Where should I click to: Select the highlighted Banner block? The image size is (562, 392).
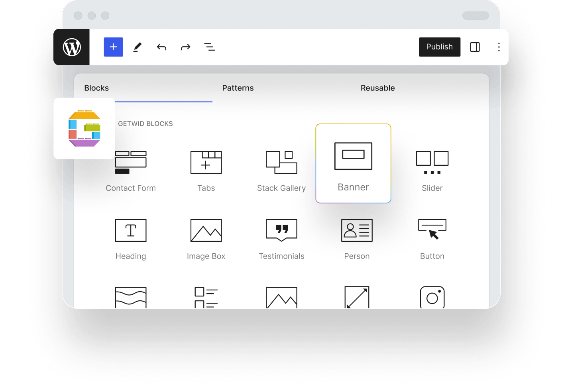(x=353, y=164)
